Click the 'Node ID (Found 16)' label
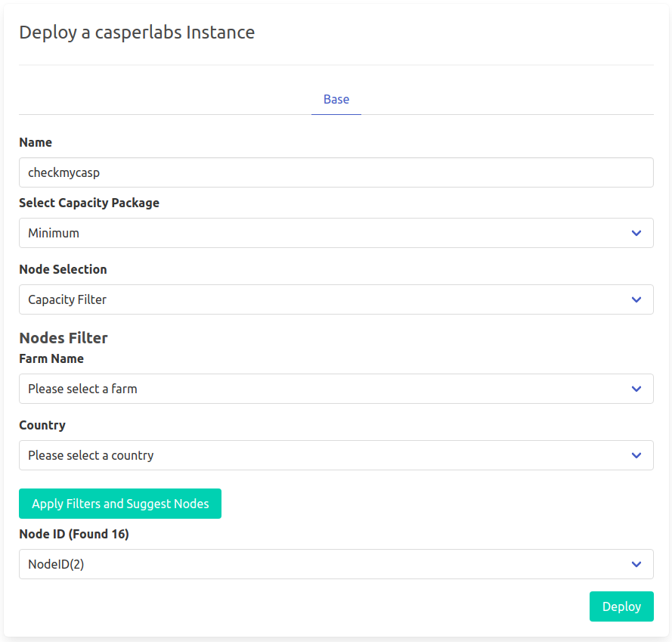The height and width of the screenshot is (642, 672). coord(74,534)
